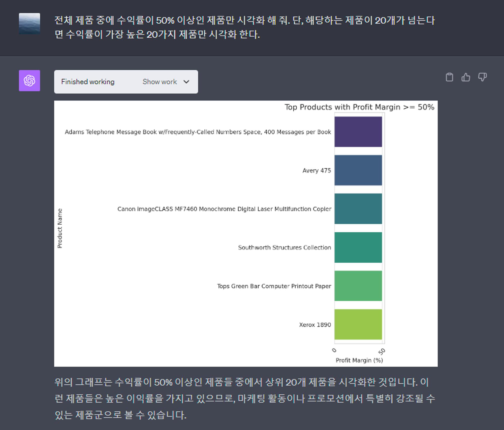
Task: Click the Show work label
Action: click(160, 82)
